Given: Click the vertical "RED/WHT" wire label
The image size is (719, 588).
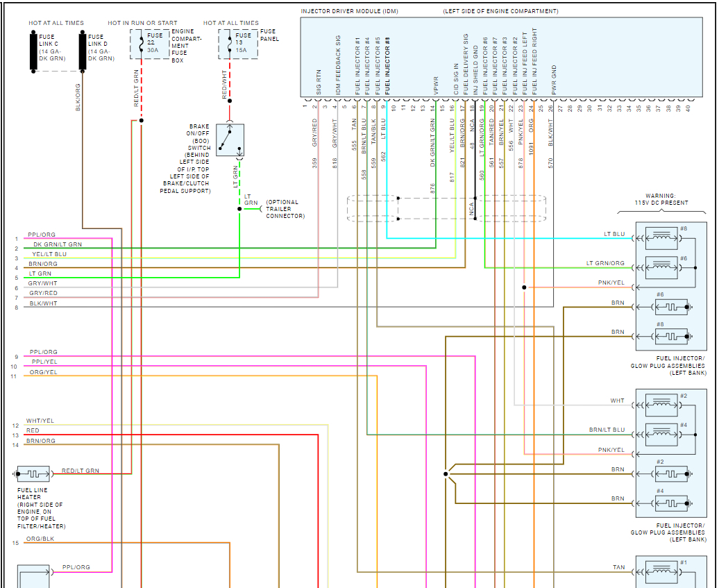Looking at the screenshot, I should click(224, 85).
